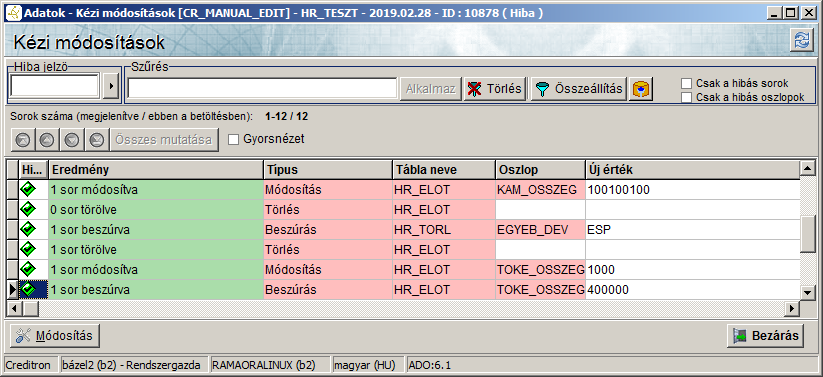Click into the Szűrés filter text field

tap(262, 88)
